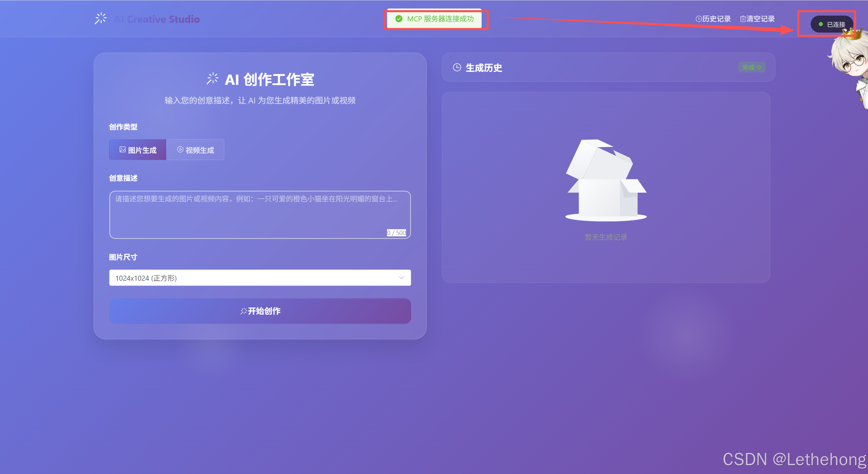Screen dimensions: 868x474
Task: Expand the dropdown using its chevron arrow
Action: click(401, 278)
